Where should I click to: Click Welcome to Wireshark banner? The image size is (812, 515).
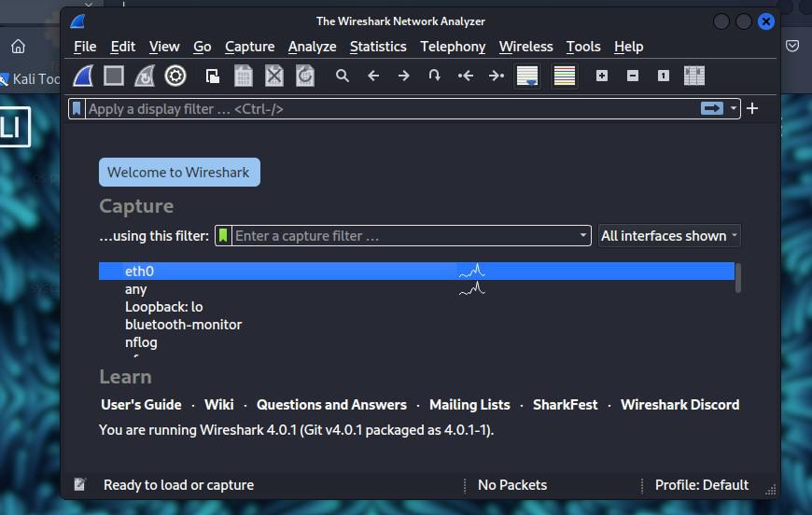click(x=179, y=172)
